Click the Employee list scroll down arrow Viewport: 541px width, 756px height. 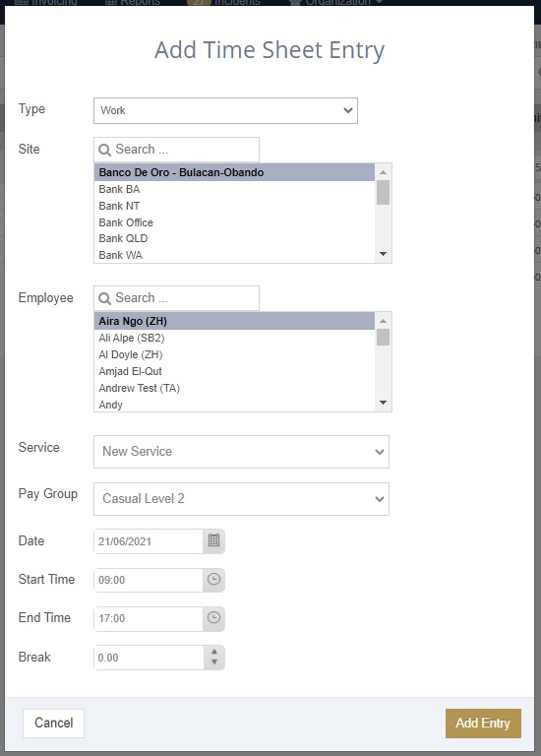[x=383, y=403]
